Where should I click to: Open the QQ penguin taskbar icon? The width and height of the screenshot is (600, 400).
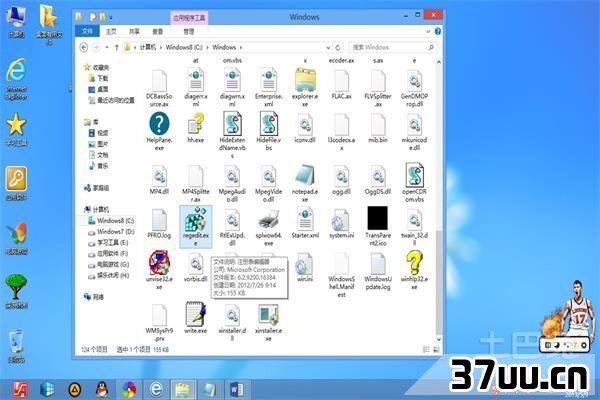(x=102, y=389)
